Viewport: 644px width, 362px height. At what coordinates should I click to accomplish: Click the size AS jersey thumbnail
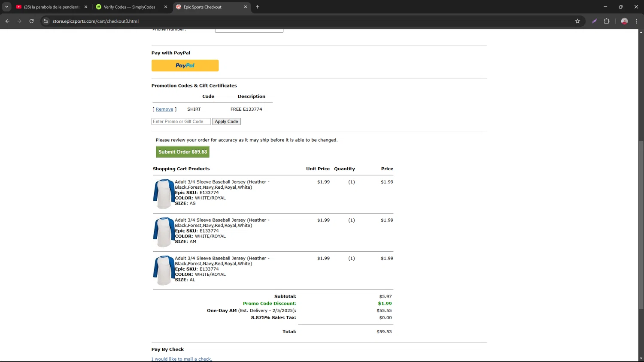(164, 194)
